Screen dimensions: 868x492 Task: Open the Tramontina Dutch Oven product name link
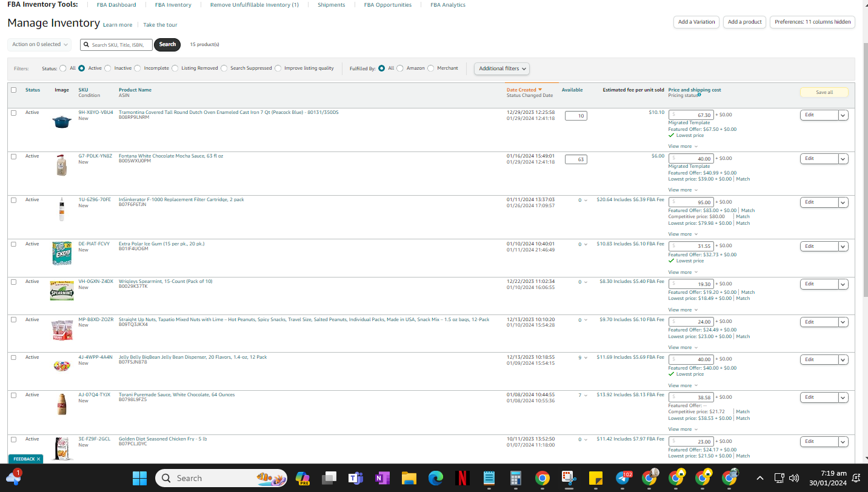click(229, 112)
